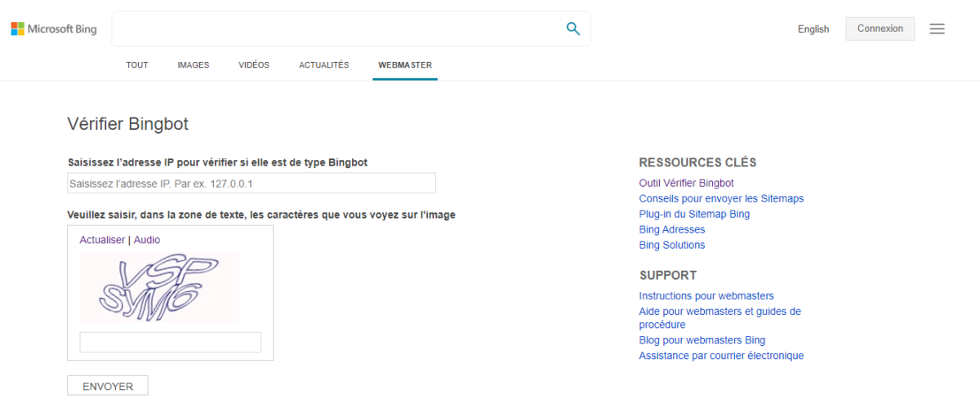Click the magnifying glass search icon
This screenshot has width=980, height=399.
click(x=573, y=29)
